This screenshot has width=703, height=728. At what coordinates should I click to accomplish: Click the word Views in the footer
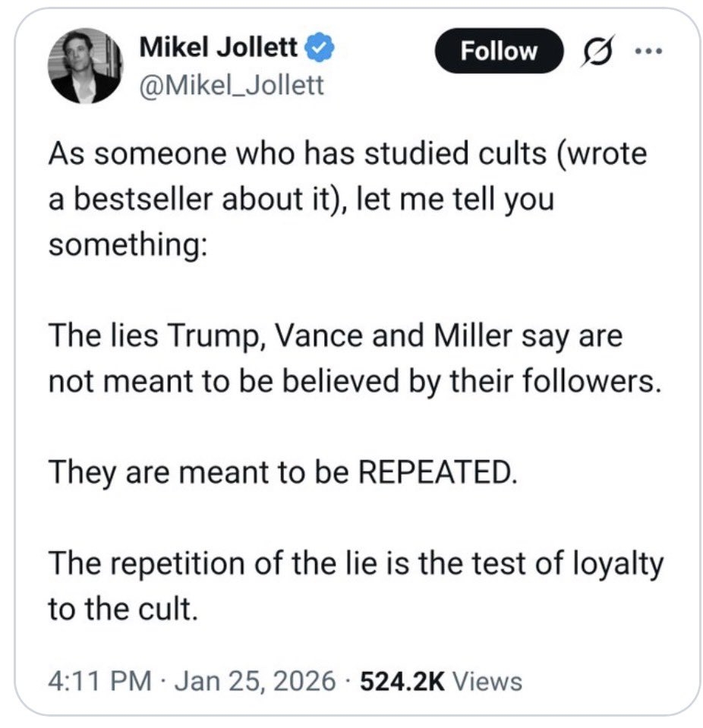[x=487, y=680]
